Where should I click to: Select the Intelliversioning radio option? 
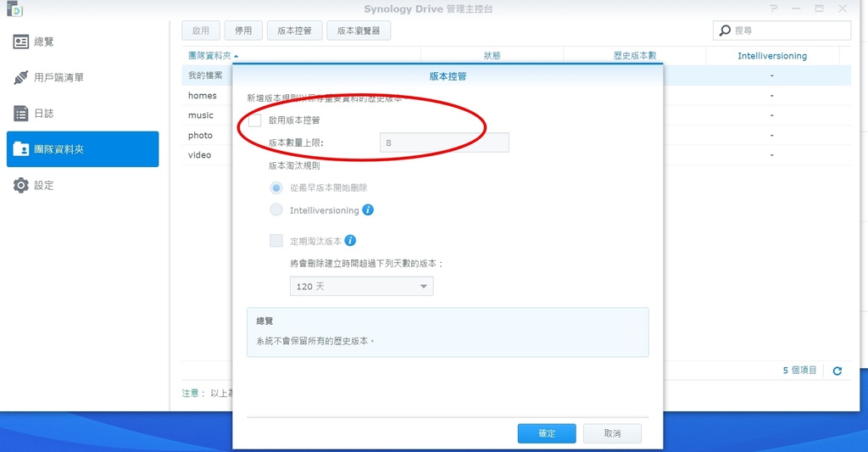pyautogui.click(x=276, y=210)
